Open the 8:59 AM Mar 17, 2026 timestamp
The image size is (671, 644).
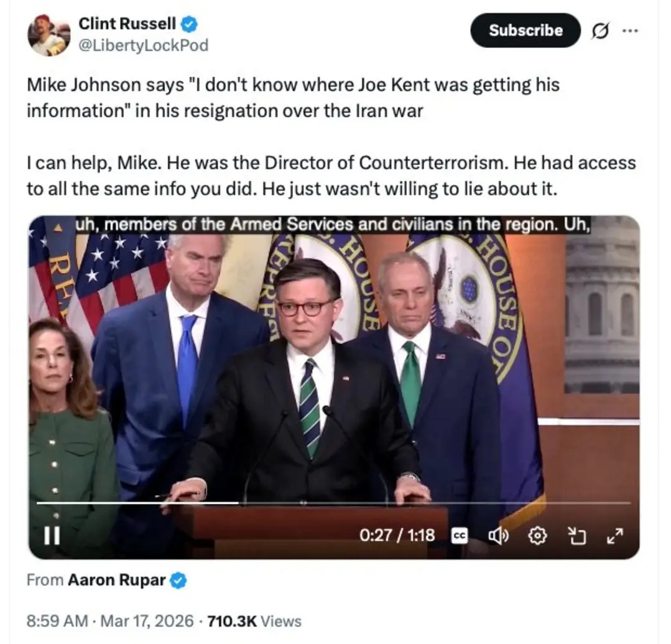110,621
